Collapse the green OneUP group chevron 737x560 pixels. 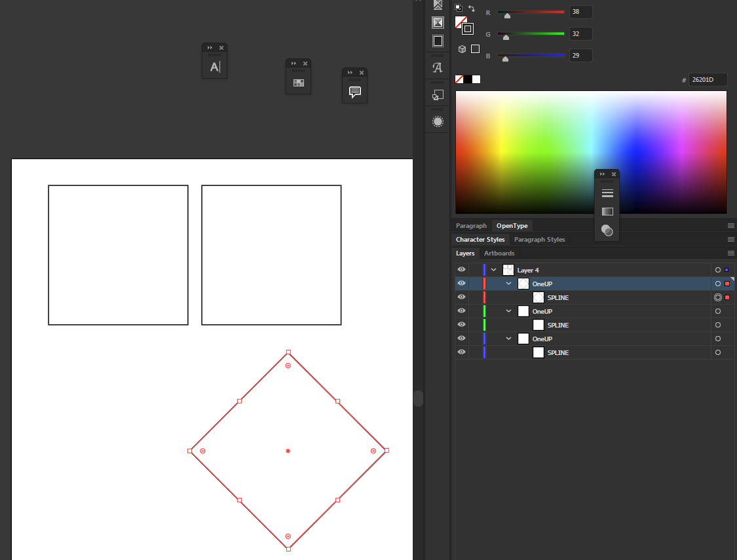(x=508, y=311)
